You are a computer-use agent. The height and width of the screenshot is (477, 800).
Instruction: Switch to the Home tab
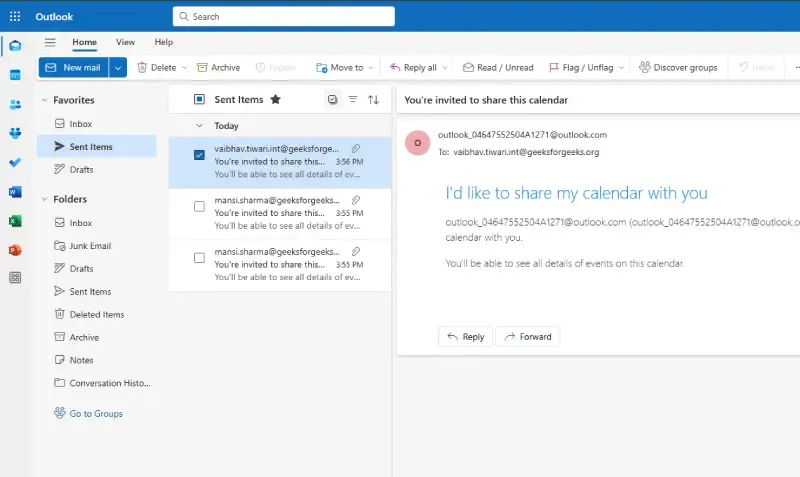tap(85, 42)
